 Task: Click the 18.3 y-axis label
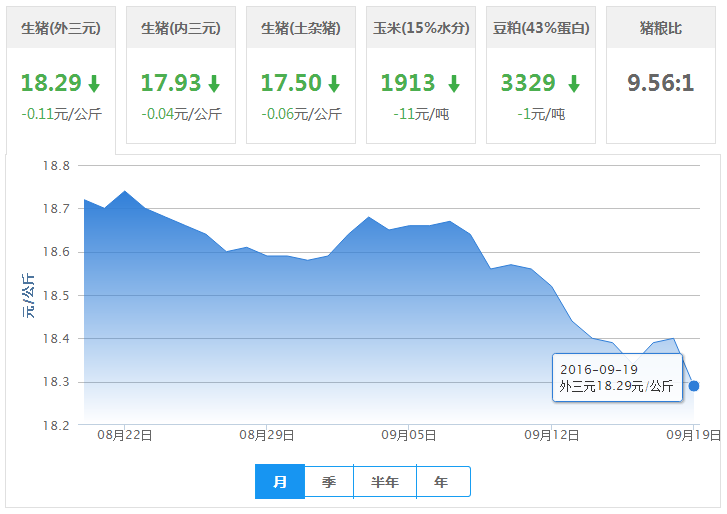coord(57,382)
